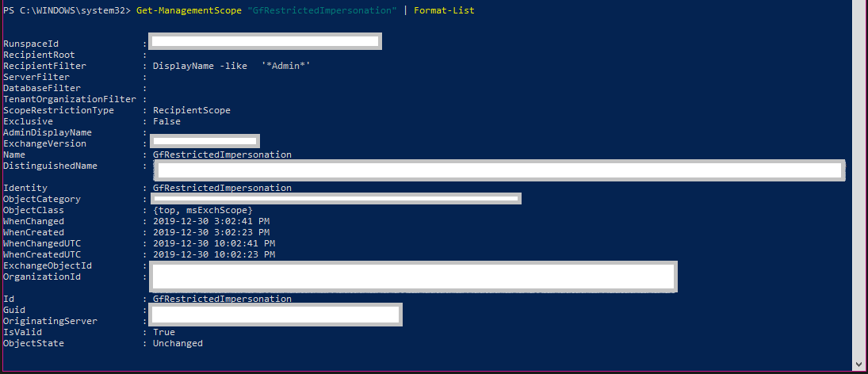This screenshot has height=374, width=868.
Task: Click the ObjectClass label
Action: [x=34, y=210]
